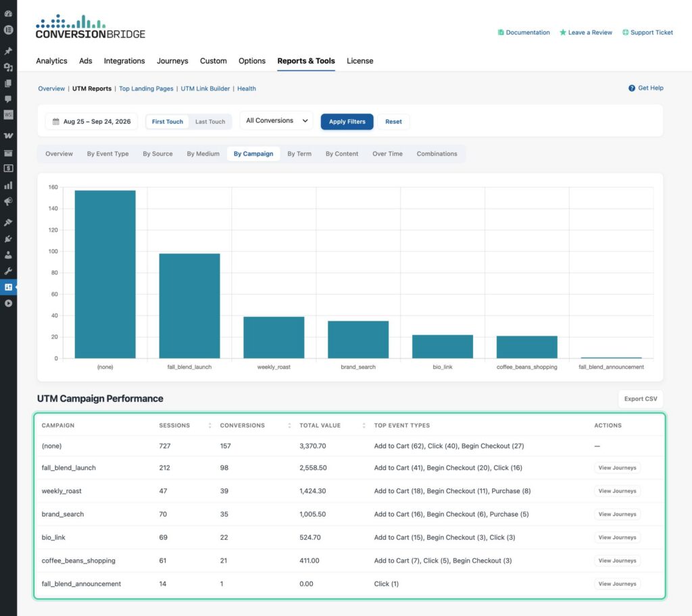
Task: Open the Elementor sidebar icon
Action: click(x=8, y=30)
